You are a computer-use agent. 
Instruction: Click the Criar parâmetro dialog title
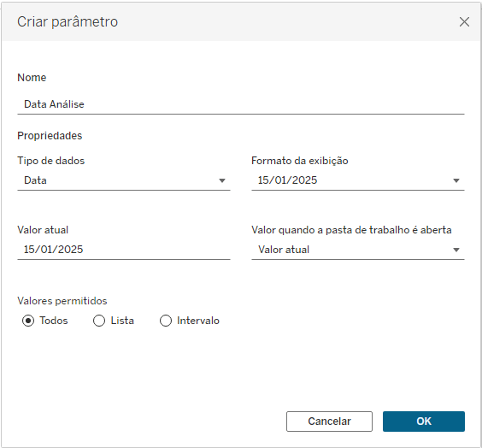coord(68,22)
